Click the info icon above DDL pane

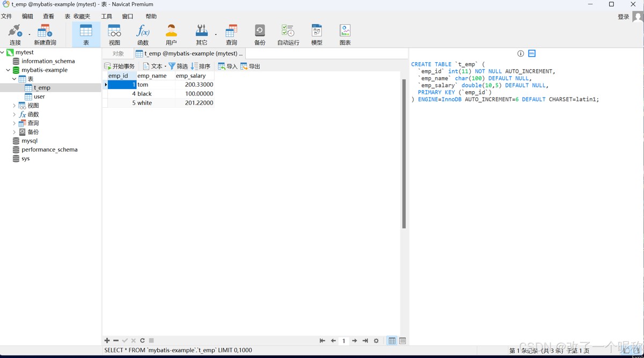coord(521,54)
